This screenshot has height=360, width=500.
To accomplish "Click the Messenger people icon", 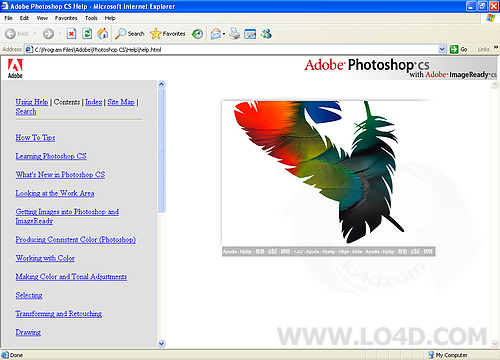I will pyautogui.click(x=266, y=34).
